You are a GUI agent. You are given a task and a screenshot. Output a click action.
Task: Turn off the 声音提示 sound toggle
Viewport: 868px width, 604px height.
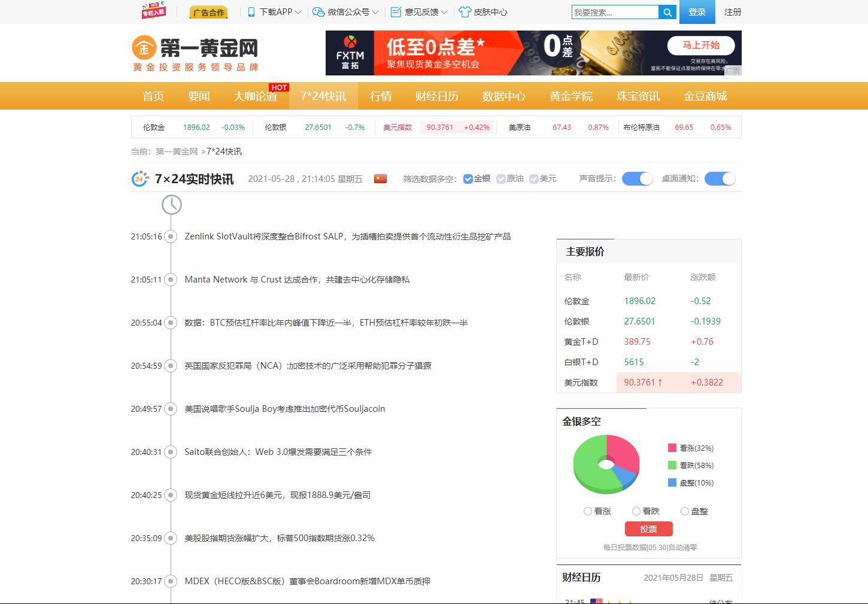(636, 178)
